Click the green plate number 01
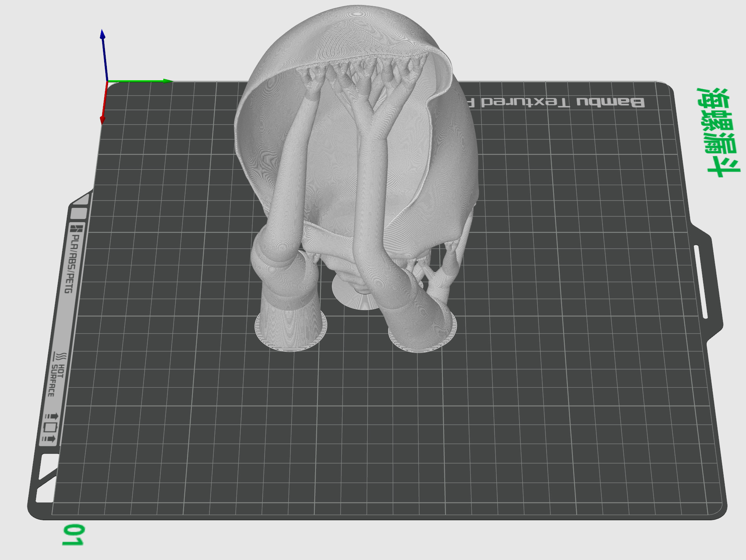Viewport: 746px width, 560px height. click(73, 535)
